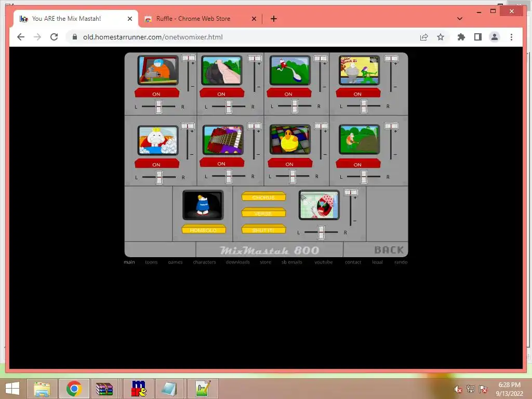
Task: Toggle ON button under Strong Bad drummer channel
Action: point(157,93)
